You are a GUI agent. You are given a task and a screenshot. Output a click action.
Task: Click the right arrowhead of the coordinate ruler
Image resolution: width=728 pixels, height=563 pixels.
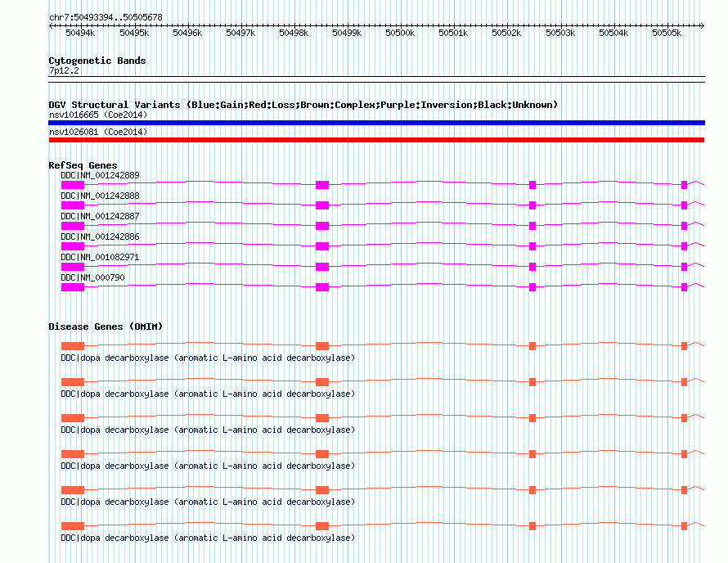click(703, 25)
